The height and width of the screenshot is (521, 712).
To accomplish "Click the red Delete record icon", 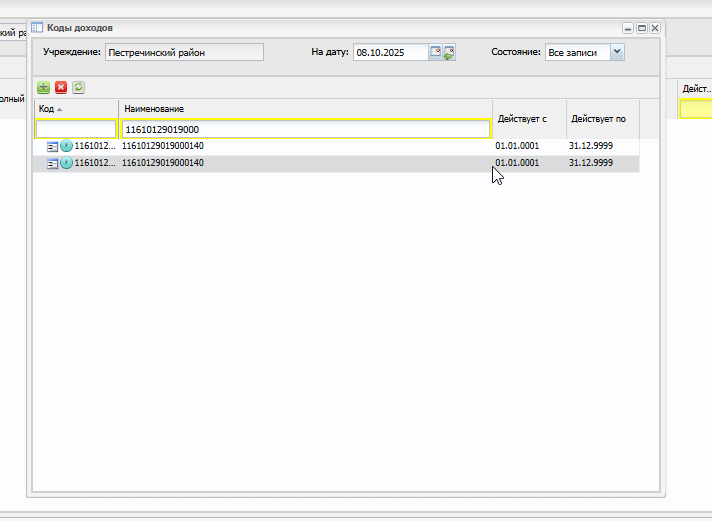I will tap(61, 87).
